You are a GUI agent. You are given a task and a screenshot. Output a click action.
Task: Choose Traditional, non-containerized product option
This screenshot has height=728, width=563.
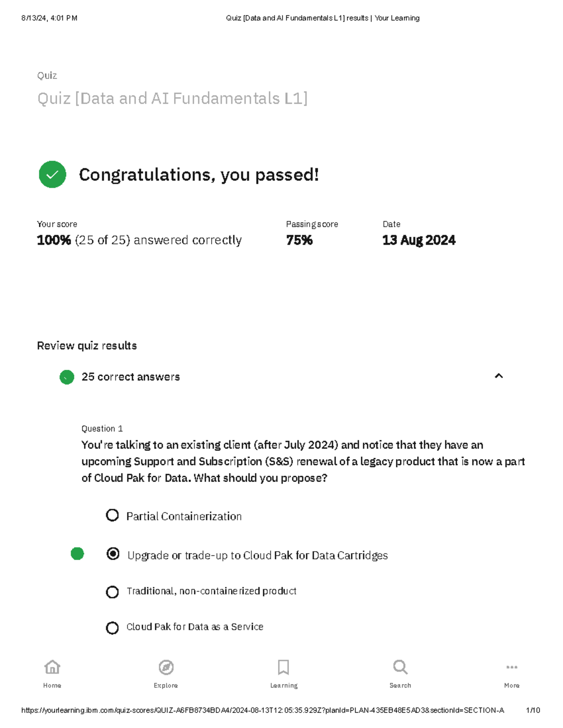112,592
